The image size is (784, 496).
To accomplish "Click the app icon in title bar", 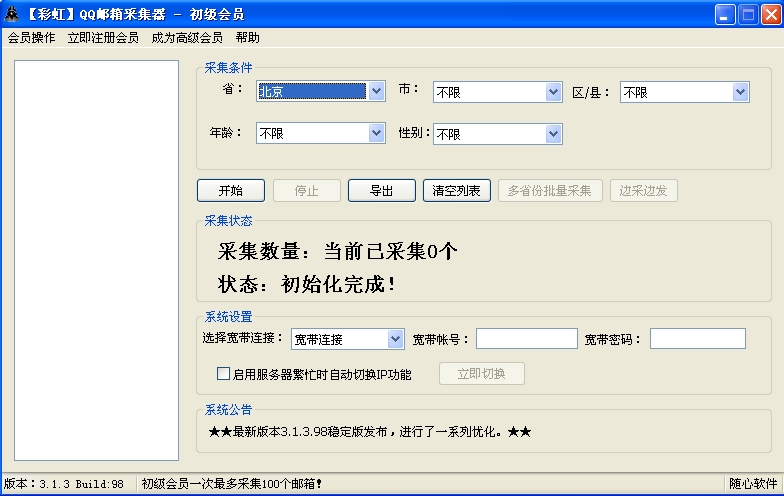I will [11, 14].
